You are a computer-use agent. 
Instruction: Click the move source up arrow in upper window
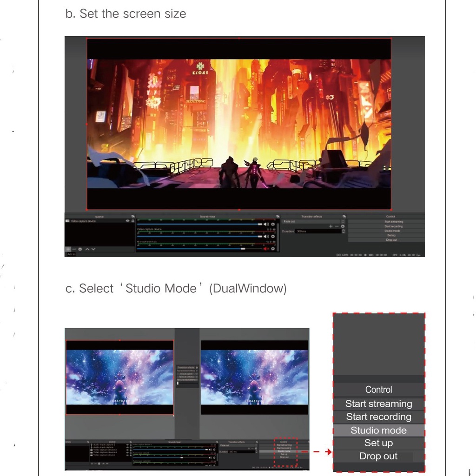click(87, 249)
